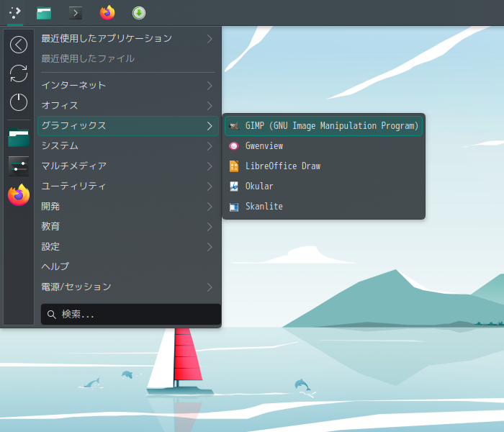The height and width of the screenshot is (432, 504).
Task: Click the GIMP mascot icon
Action: (234, 126)
